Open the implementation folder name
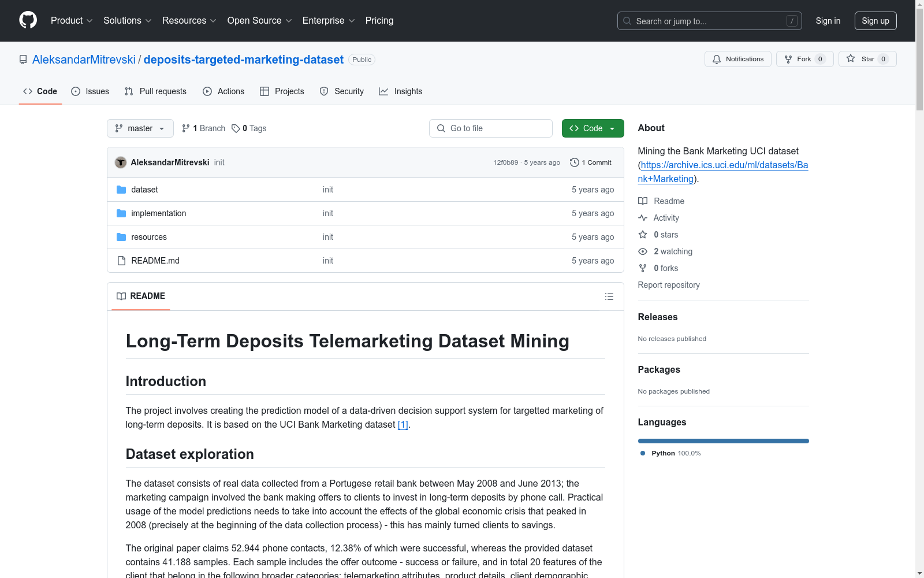The width and height of the screenshot is (924, 578). pyautogui.click(x=159, y=213)
